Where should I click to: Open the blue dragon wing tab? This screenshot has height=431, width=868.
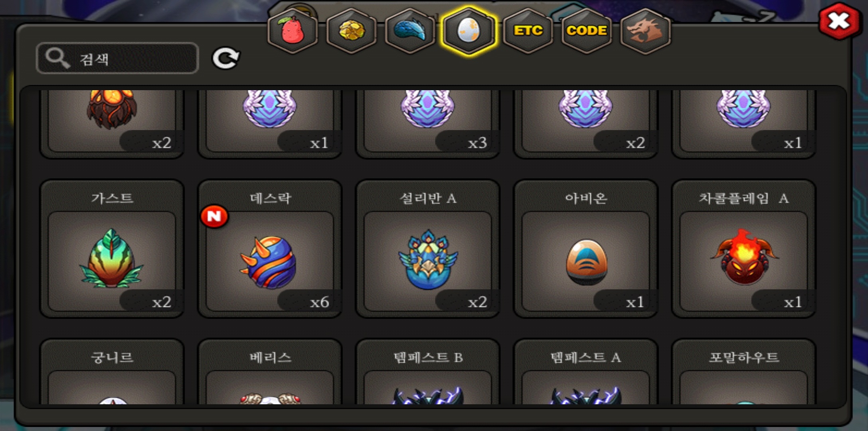[x=410, y=31]
